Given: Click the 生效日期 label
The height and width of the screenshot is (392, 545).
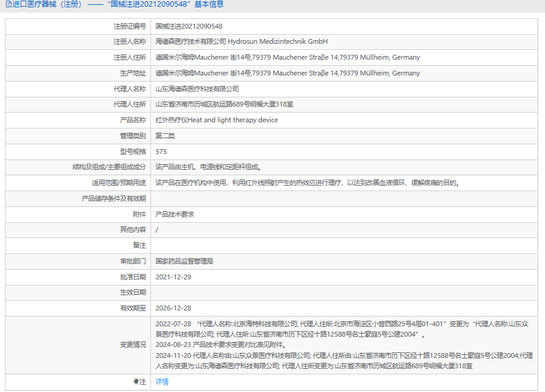Looking at the screenshot, I should pyautogui.click(x=133, y=293).
